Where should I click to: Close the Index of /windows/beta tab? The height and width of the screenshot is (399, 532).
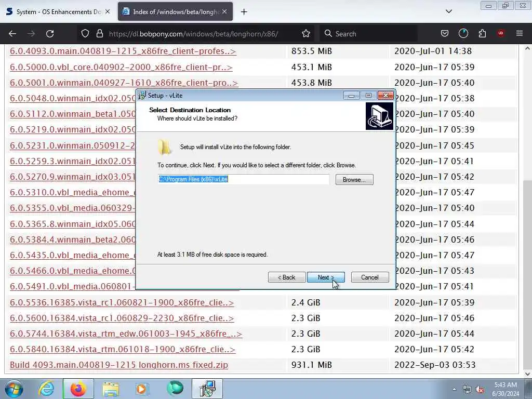pos(224,11)
